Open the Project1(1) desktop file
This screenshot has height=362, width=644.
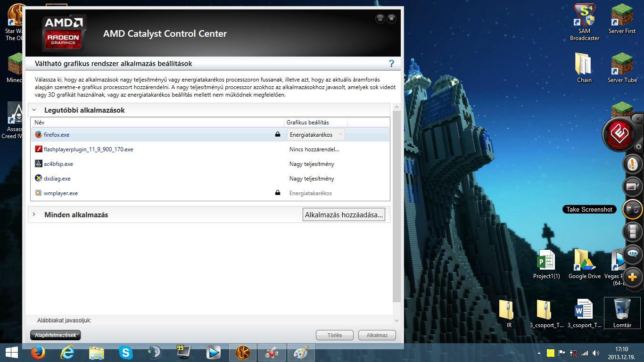click(x=546, y=265)
